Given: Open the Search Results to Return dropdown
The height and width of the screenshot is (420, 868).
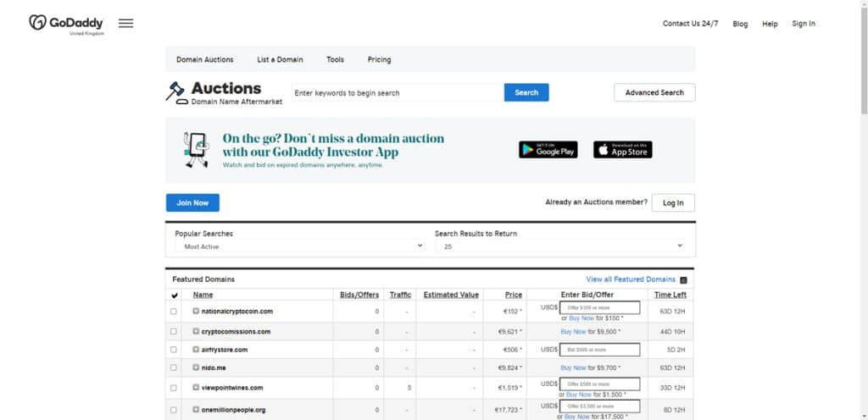Looking at the screenshot, I should pyautogui.click(x=559, y=246).
